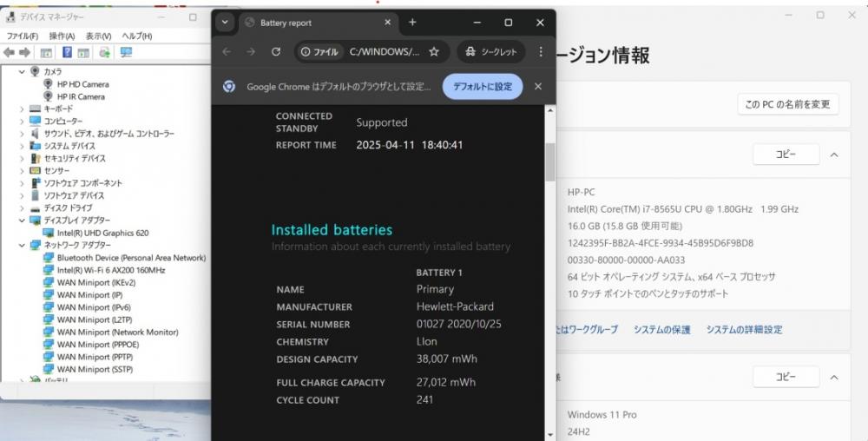Expand the センサー category
This screenshot has height=441, width=868.
pyautogui.click(x=22, y=171)
